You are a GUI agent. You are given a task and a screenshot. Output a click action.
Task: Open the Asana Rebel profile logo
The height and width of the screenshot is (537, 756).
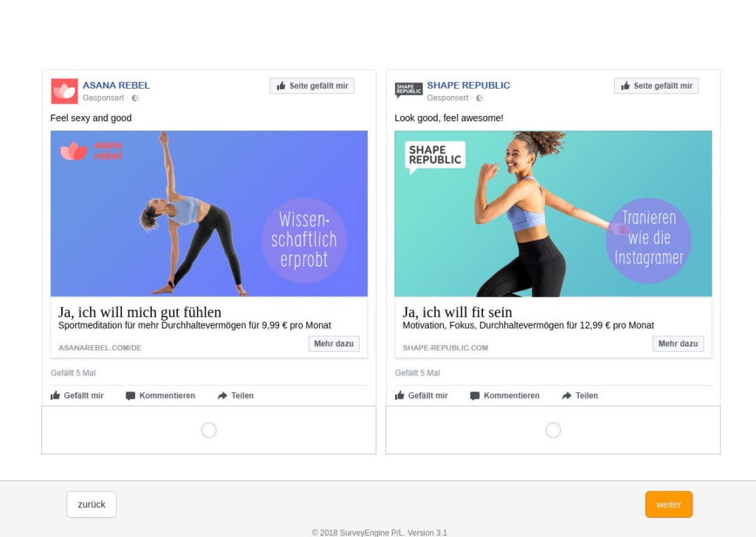(x=65, y=91)
